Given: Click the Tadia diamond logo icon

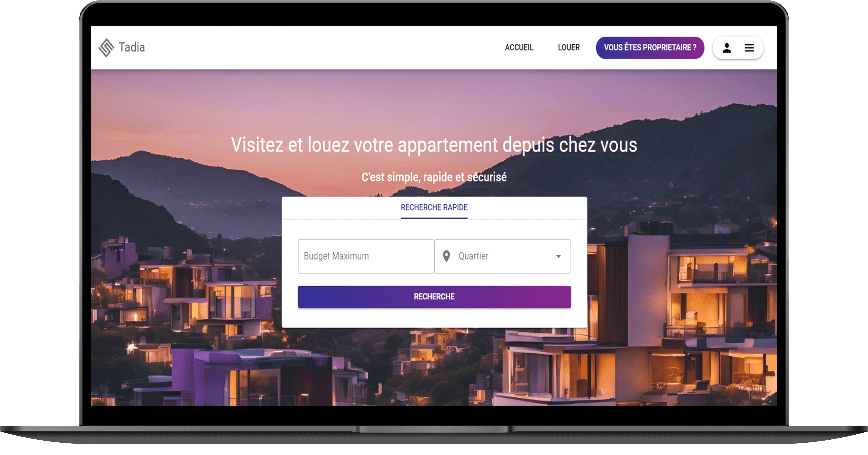Looking at the screenshot, I should pyautogui.click(x=106, y=48).
